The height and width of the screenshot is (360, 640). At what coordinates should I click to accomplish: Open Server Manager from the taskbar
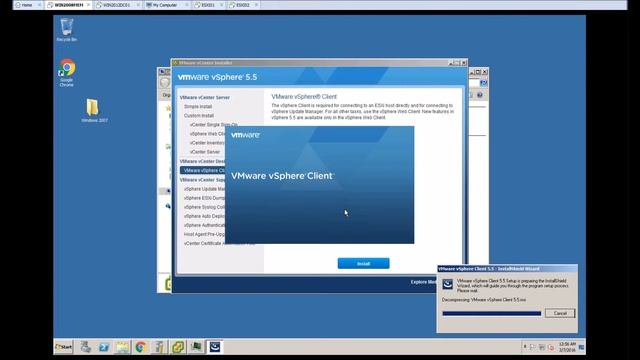[85, 347]
